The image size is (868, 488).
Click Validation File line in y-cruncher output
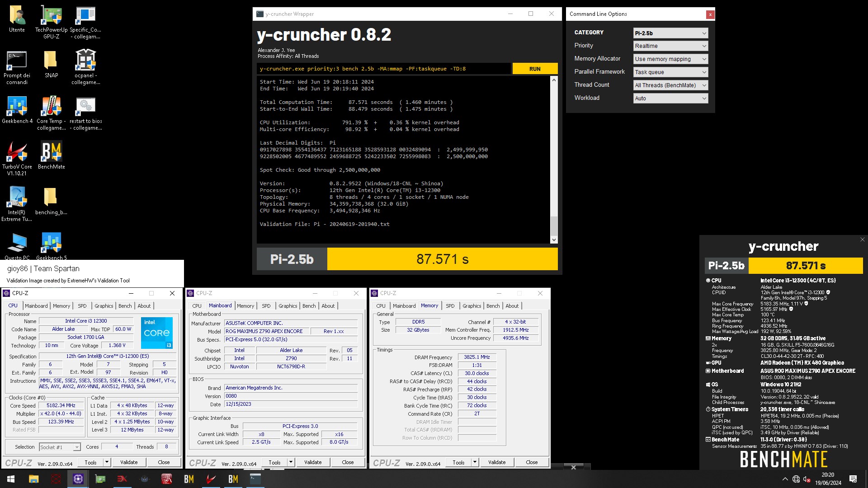point(324,224)
